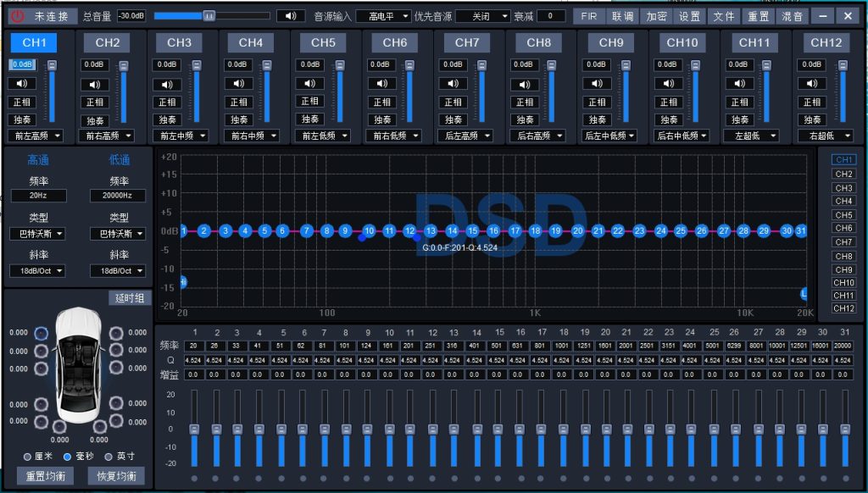Mute CH8 using its speaker icon
Viewport: 868px width, 493px height.
(x=525, y=85)
